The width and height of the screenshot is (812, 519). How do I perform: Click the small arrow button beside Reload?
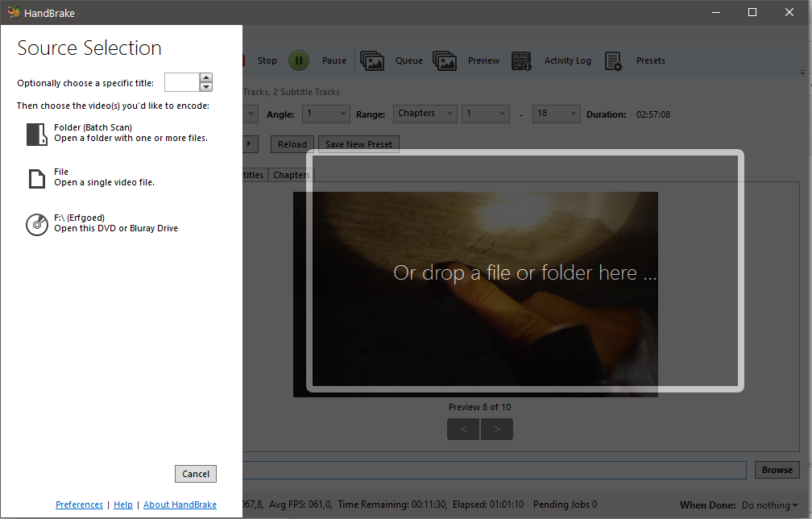250,144
